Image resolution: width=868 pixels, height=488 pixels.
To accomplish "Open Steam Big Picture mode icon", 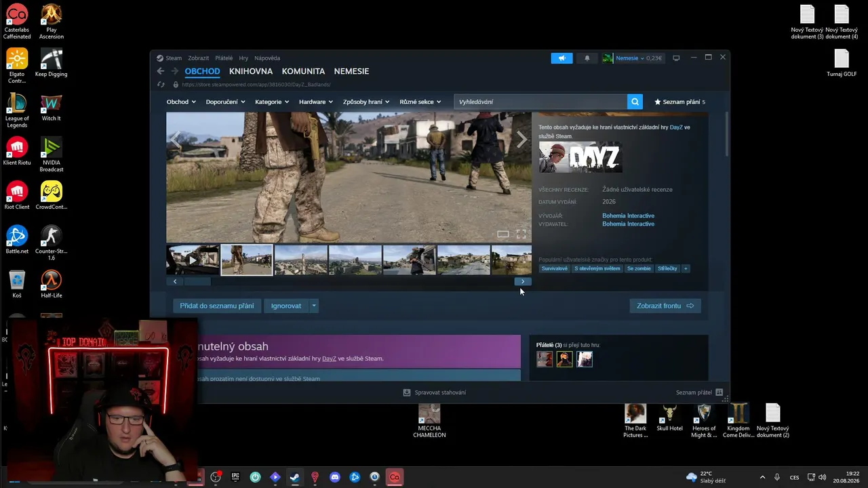I will pos(676,58).
